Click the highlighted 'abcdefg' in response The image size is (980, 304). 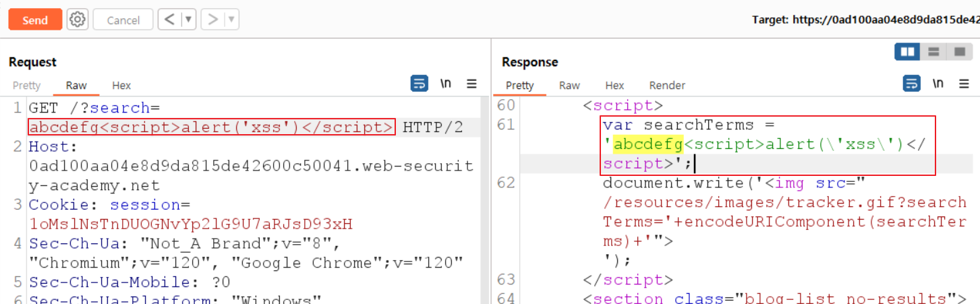point(648,144)
